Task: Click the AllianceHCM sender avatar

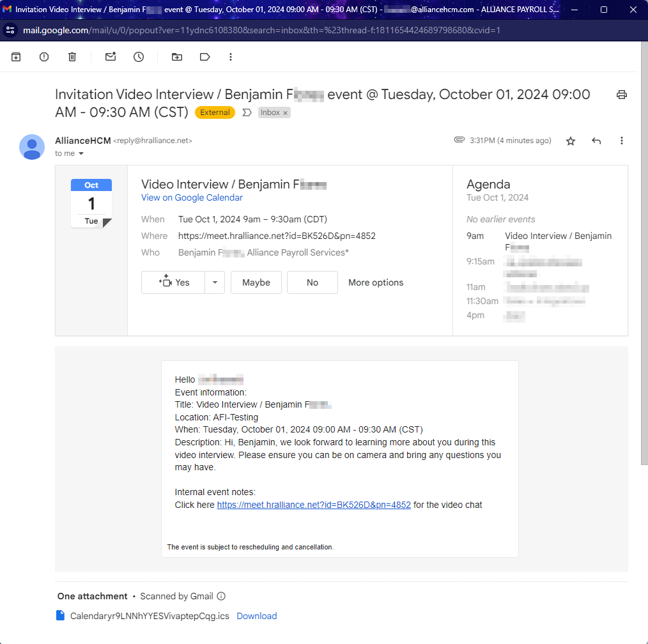Action: [32, 147]
